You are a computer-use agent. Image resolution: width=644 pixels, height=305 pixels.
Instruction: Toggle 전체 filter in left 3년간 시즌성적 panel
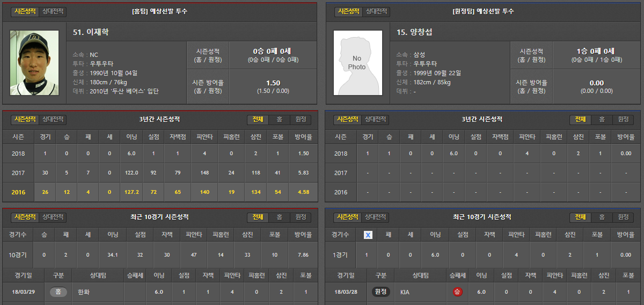point(258,119)
